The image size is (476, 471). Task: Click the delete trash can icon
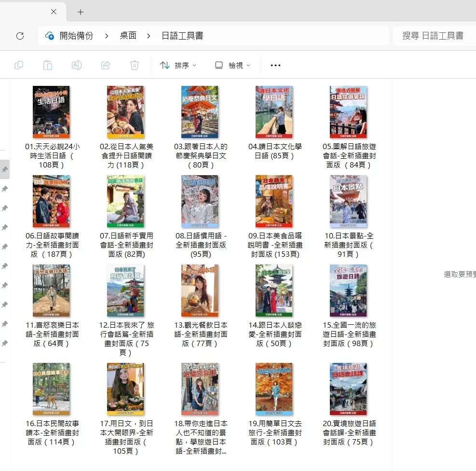click(135, 65)
